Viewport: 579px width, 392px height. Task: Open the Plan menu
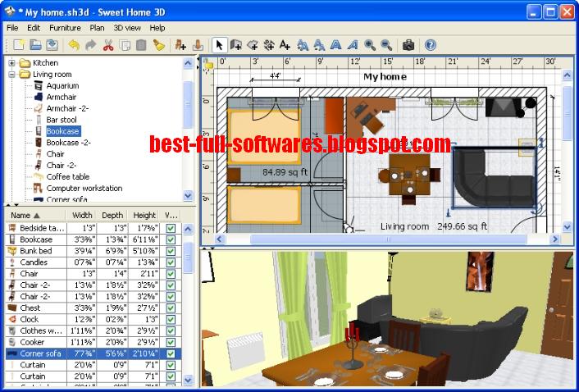pyautogui.click(x=97, y=28)
